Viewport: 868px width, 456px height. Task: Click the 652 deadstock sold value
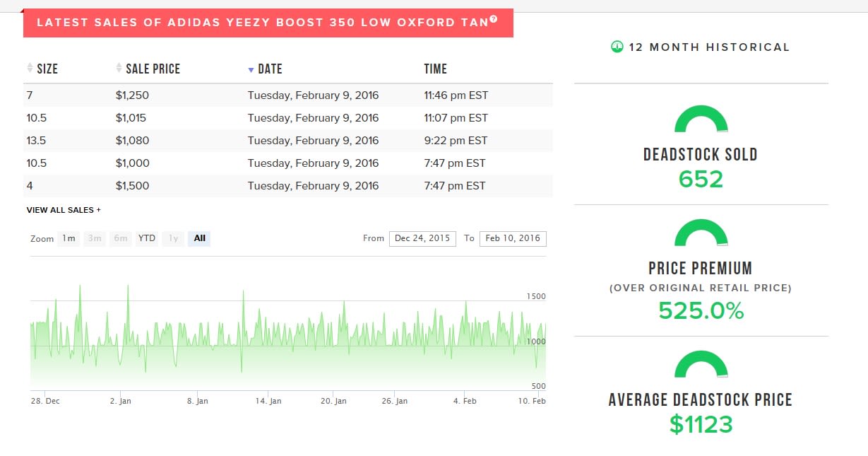coord(701,180)
